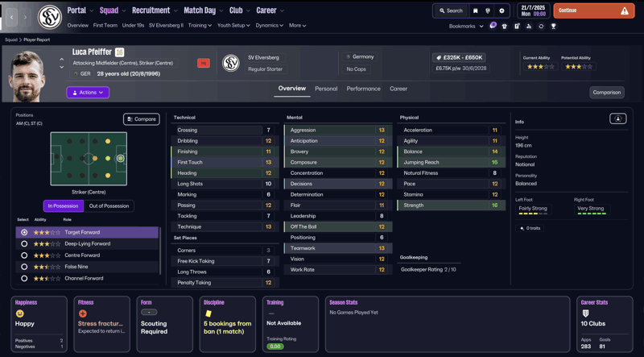Click the Compare button above the pitch
Image resolution: width=644 pixels, height=357 pixels.
pyautogui.click(x=142, y=119)
